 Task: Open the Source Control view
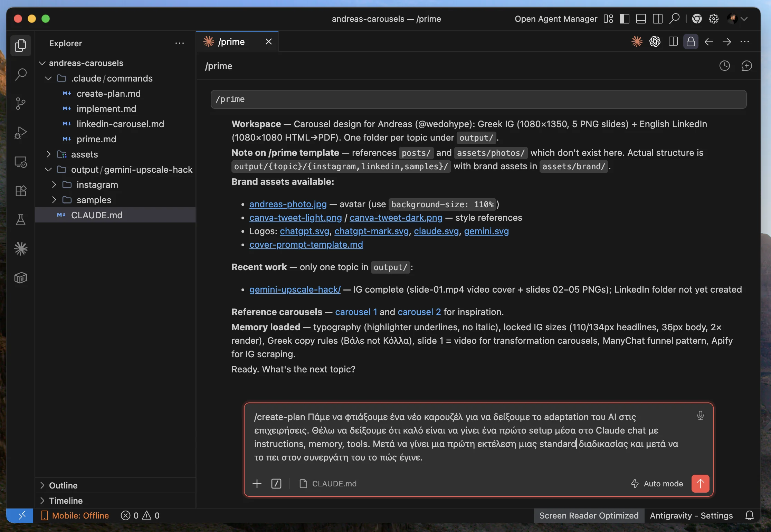click(x=20, y=103)
